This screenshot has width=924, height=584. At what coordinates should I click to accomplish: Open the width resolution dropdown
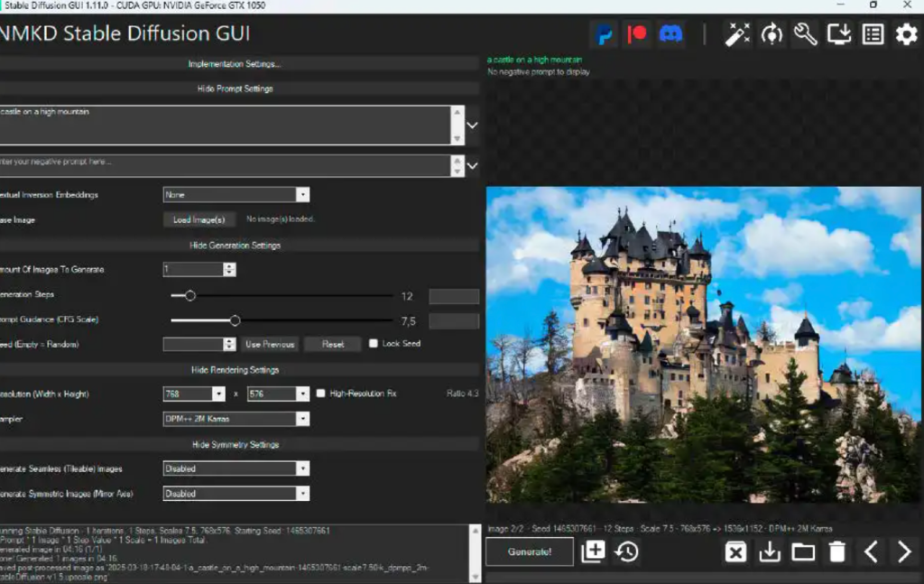pyautogui.click(x=194, y=394)
